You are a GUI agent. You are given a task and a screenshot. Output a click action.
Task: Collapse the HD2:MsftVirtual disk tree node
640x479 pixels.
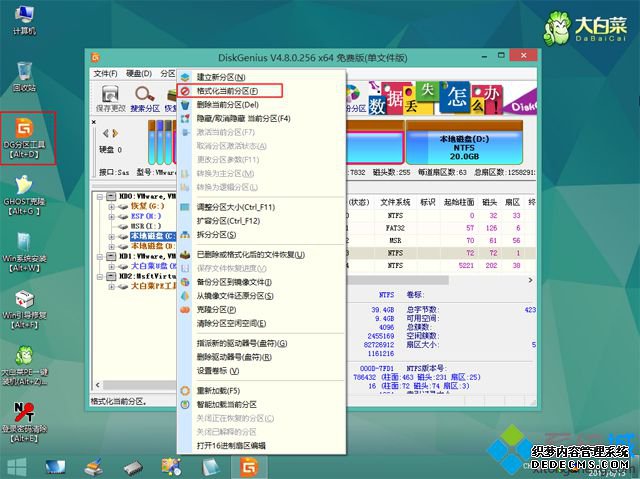click(x=100, y=276)
